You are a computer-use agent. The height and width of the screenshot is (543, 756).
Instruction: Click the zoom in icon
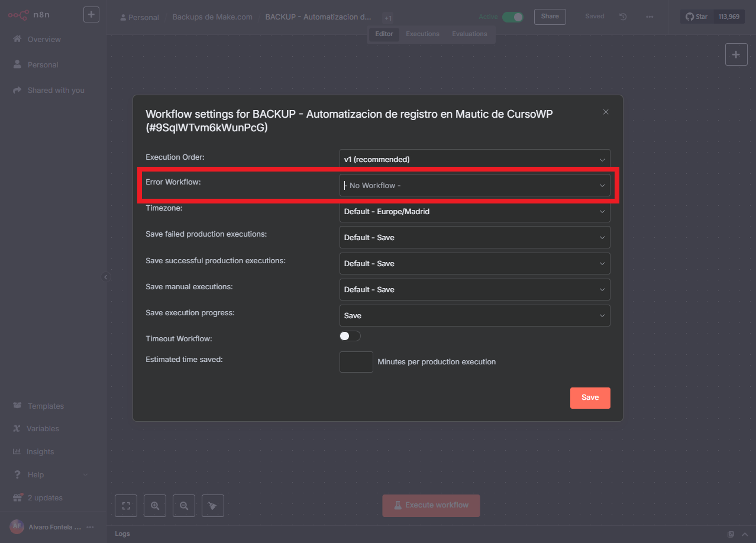155,506
